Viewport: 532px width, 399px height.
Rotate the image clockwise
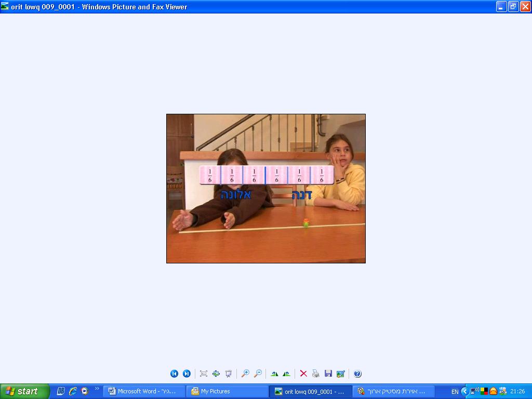[x=274, y=374]
